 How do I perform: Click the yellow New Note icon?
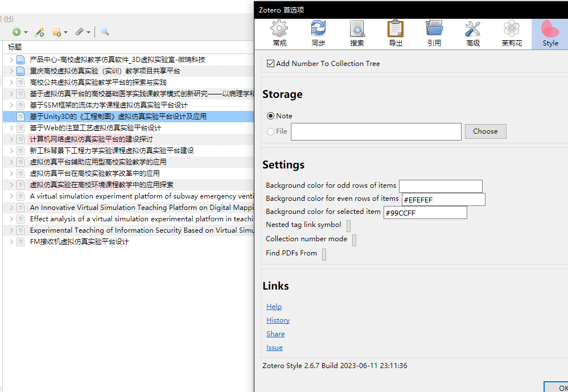tap(56, 32)
